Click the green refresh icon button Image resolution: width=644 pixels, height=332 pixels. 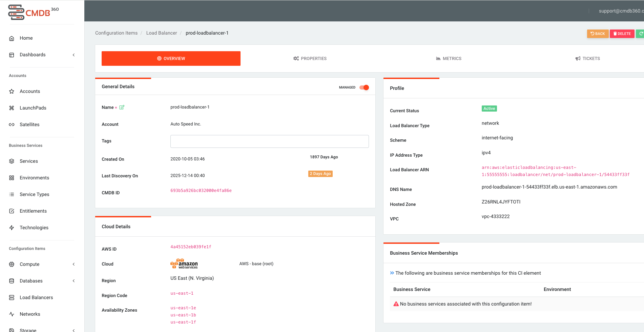coord(640,34)
